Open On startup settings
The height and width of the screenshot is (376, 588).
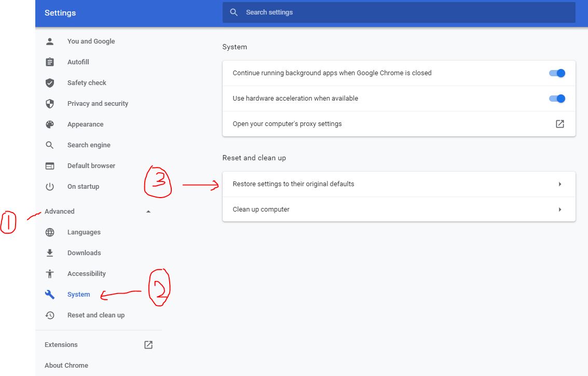tap(83, 187)
